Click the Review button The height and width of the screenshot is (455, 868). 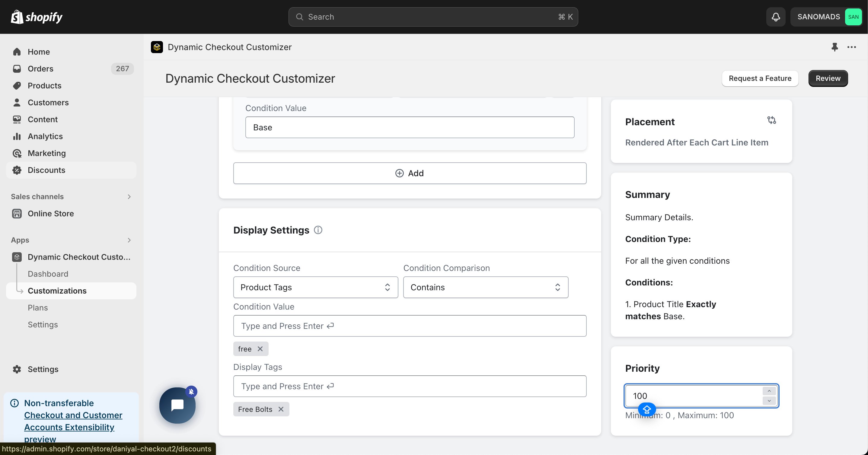pyautogui.click(x=828, y=78)
